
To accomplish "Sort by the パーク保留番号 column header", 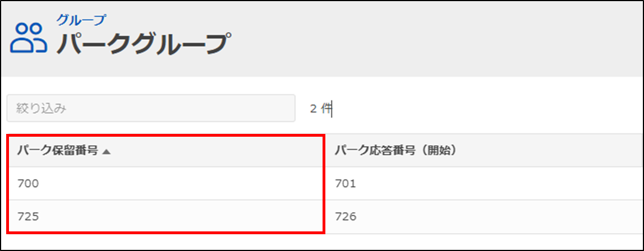I will click(x=58, y=151).
